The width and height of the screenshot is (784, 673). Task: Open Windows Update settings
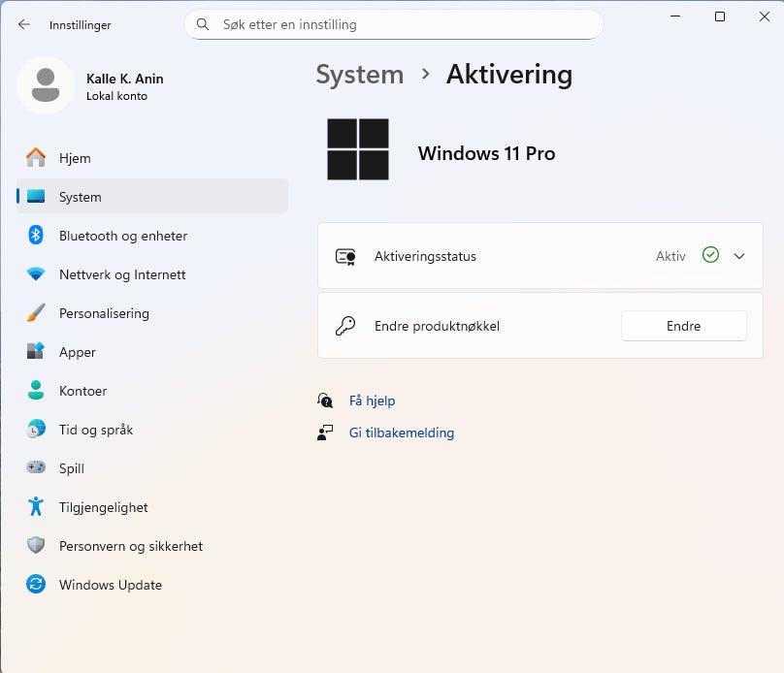152,585
